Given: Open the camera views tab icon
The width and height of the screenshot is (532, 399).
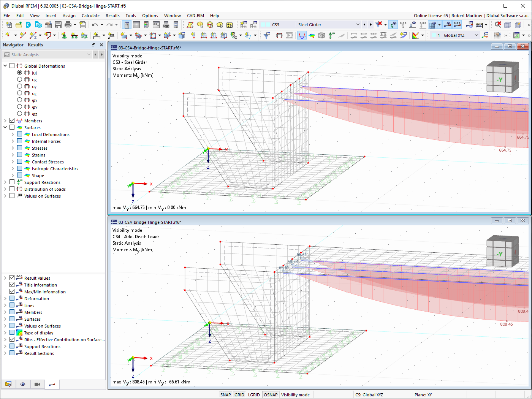Looking at the screenshot, I should [x=37, y=384].
